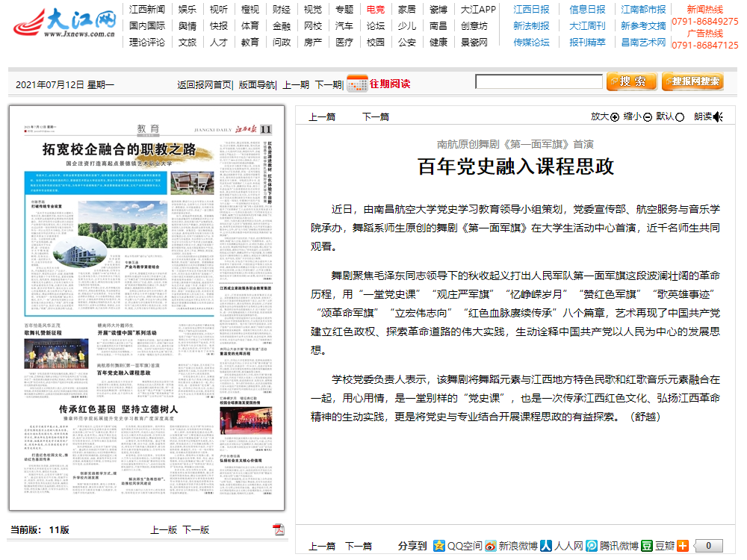Click the newspaper page 11 thumbnail
The width and height of the screenshot is (747, 560).
tap(146, 308)
